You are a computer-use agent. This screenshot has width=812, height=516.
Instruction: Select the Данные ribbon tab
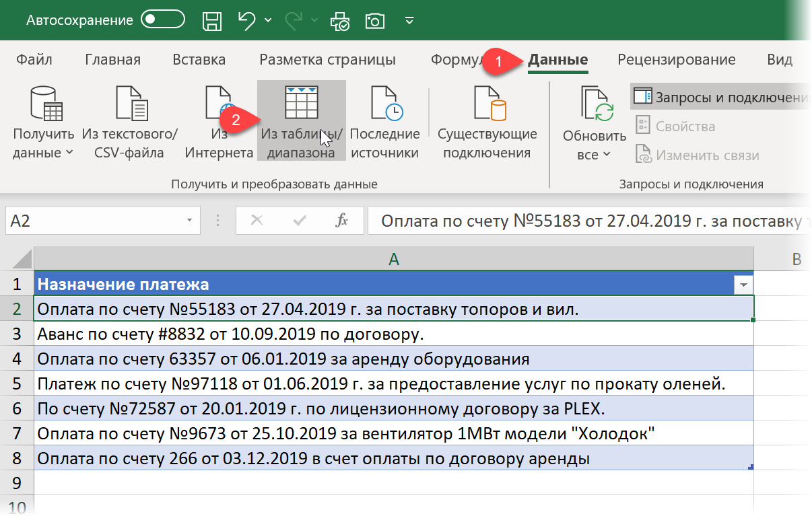558,59
